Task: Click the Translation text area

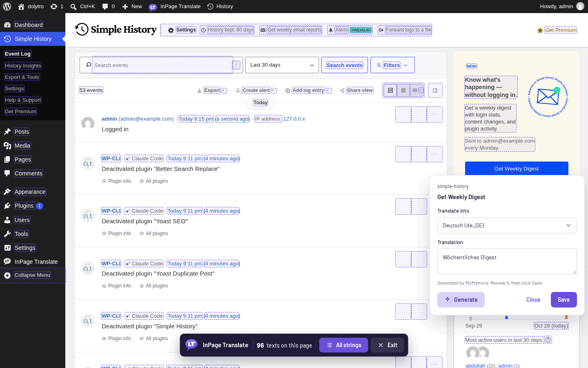Action: (x=507, y=261)
